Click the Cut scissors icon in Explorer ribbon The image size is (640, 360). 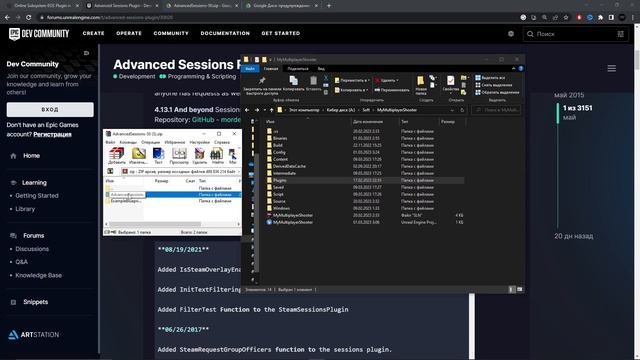326,78
